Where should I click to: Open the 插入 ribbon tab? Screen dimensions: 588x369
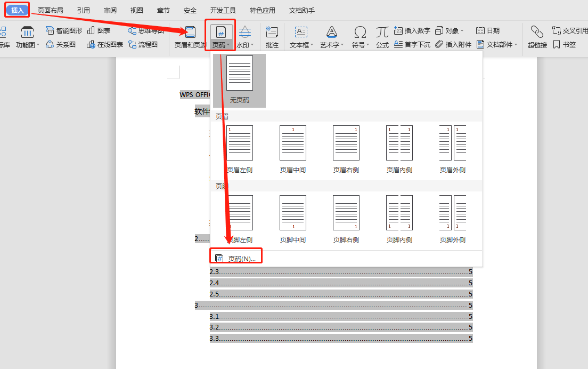17,10
